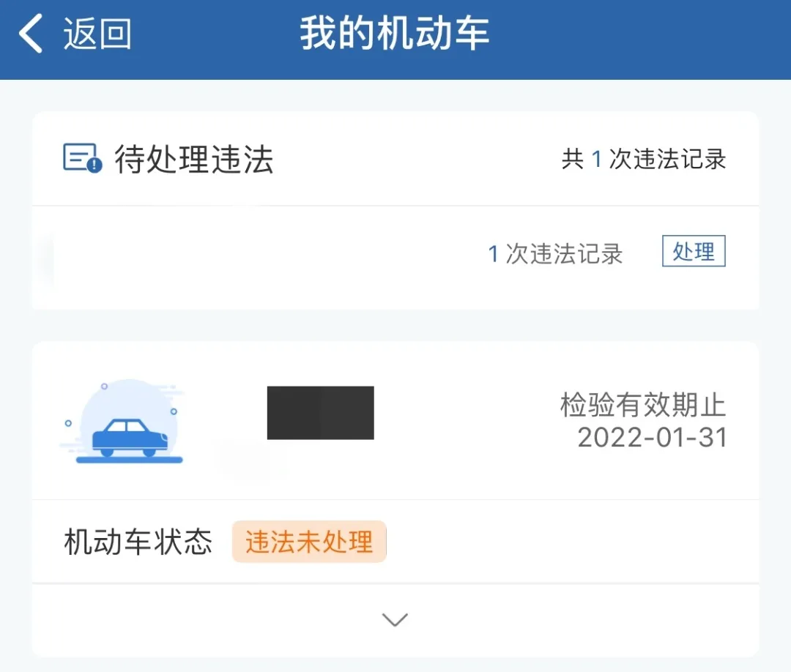Open the 1 次违法记录 entry

(x=555, y=253)
